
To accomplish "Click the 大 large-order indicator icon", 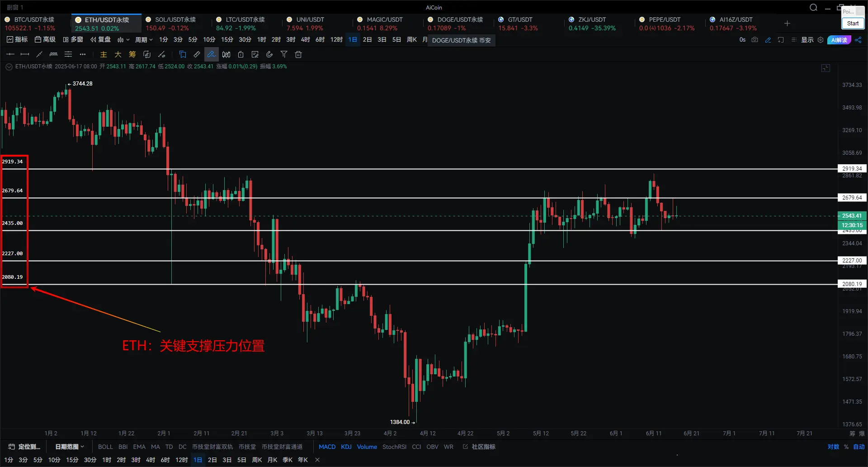I will pos(118,54).
